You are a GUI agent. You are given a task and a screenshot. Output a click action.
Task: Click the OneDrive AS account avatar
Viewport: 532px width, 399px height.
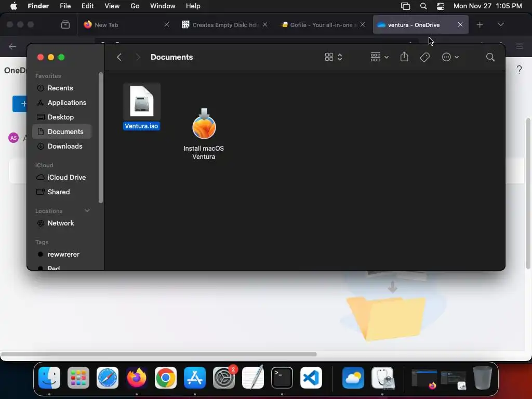(x=14, y=138)
